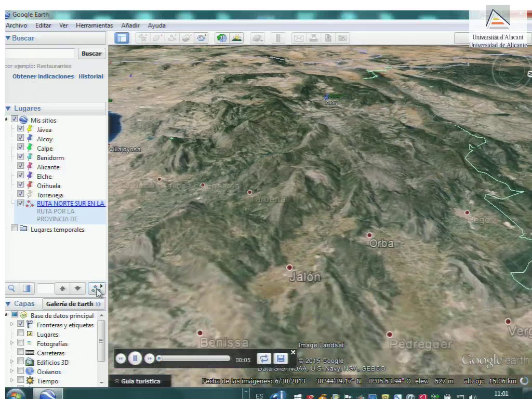The height and width of the screenshot is (399, 532).
Task: Click the tour progress slider track
Action: point(194,358)
